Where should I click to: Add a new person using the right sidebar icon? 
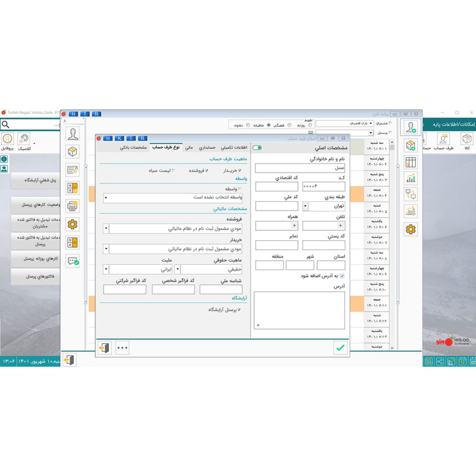click(411, 127)
